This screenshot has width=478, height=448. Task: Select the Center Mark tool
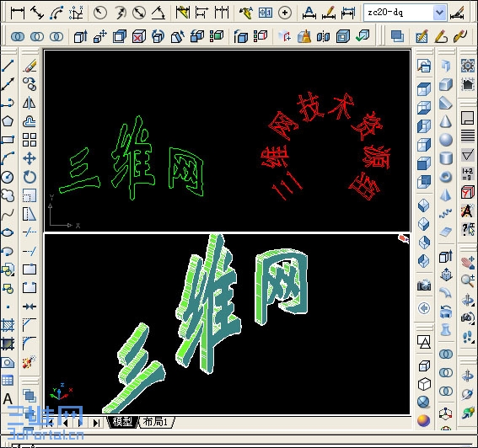coord(285,13)
